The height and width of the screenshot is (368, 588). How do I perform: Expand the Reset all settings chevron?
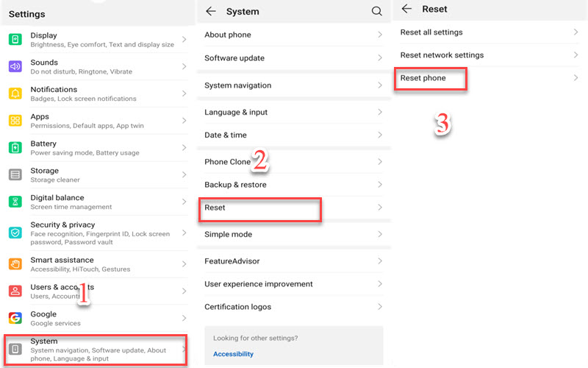tap(576, 32)
